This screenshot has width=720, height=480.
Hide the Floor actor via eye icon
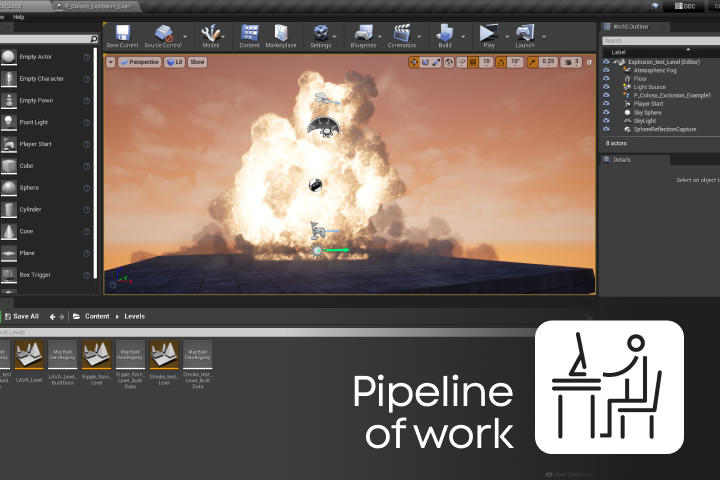point(606,79)
